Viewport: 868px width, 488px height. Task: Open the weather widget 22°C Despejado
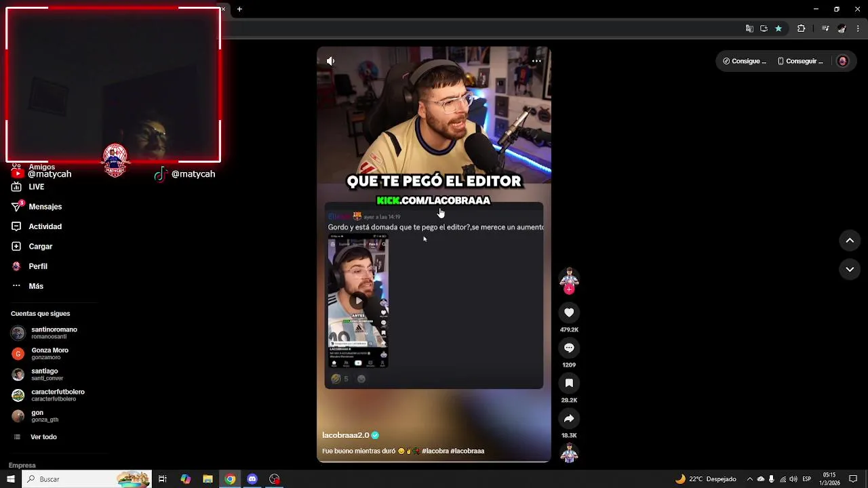pos(705,479)
